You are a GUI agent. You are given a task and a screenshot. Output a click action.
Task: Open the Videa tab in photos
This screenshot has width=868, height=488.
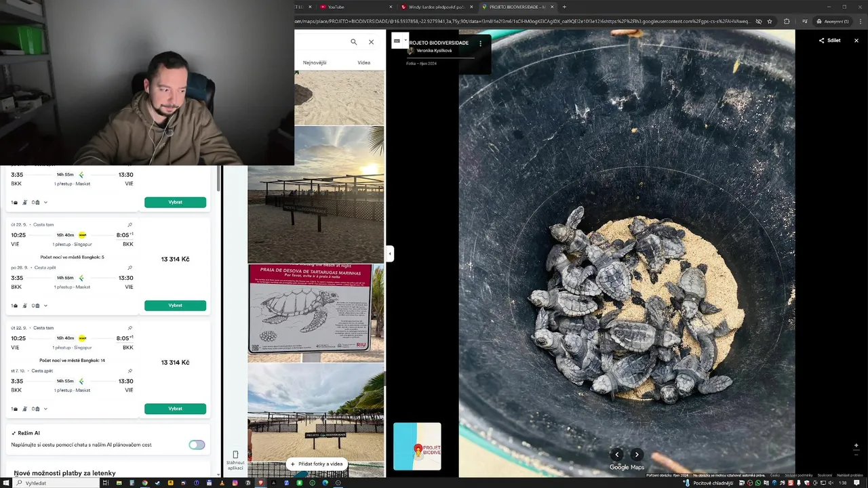[363, 62]
